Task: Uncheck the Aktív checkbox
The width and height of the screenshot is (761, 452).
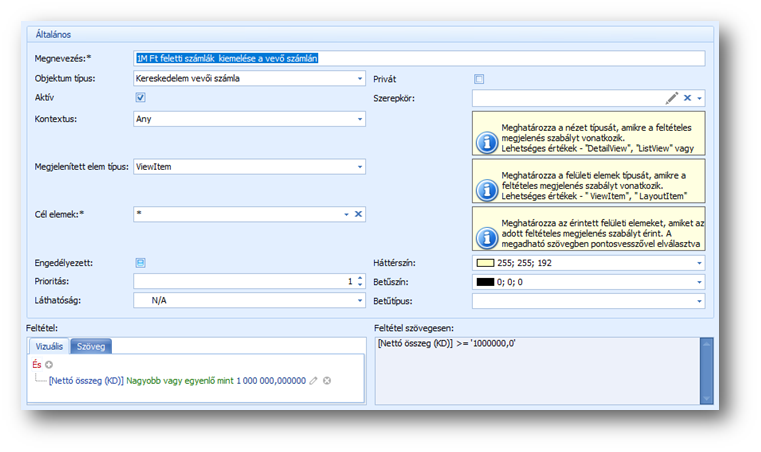Action: pos(141,98)
